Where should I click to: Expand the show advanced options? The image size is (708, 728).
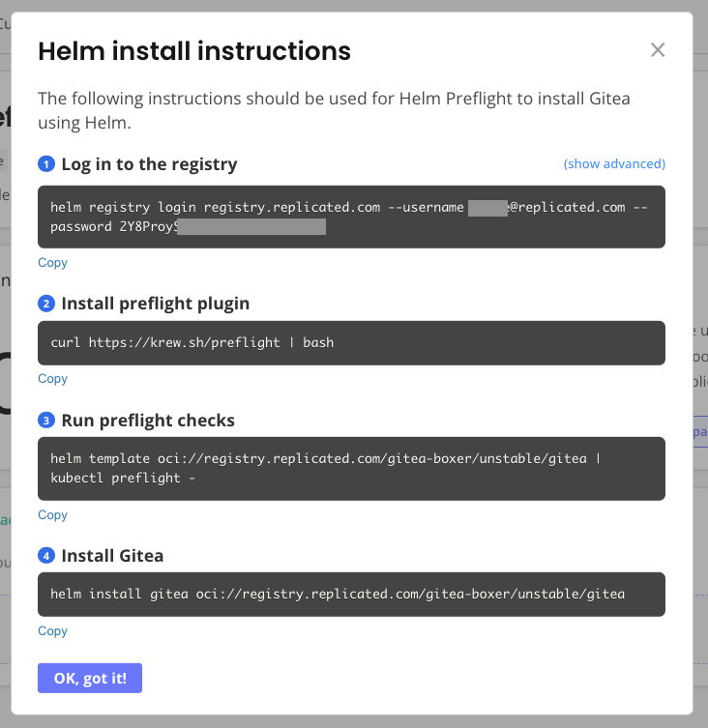click(614, 164)
